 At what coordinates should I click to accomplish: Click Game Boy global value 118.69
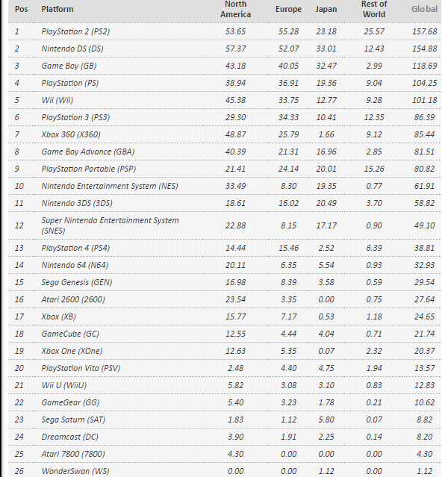click(424, 66)
